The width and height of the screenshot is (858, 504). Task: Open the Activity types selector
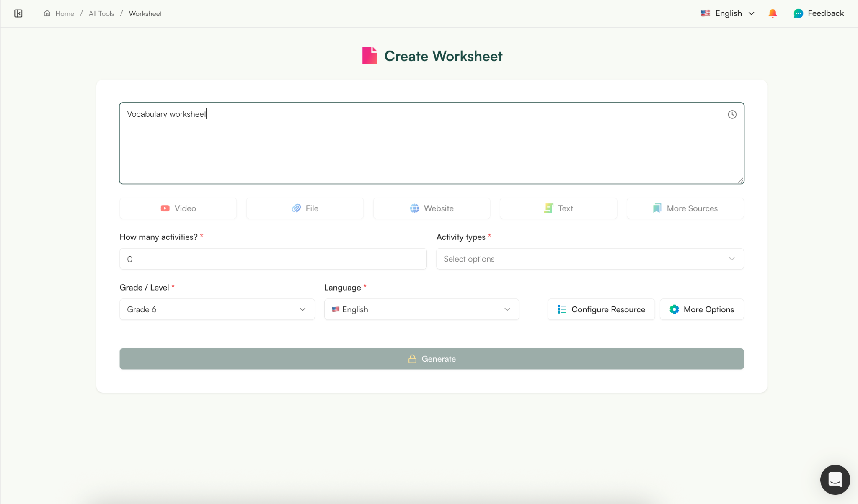(589, 259)
